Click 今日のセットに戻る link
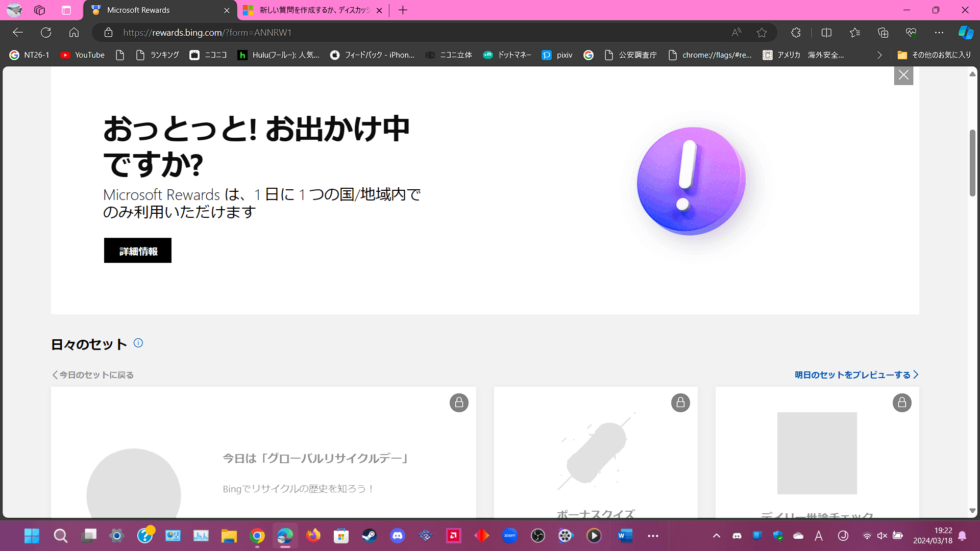 tap(93, 375)
